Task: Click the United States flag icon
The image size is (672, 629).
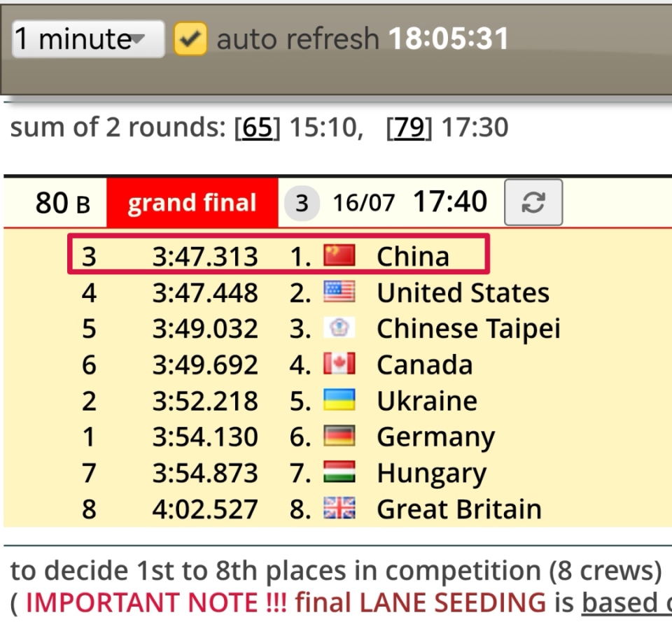Action: click(339, 292)
